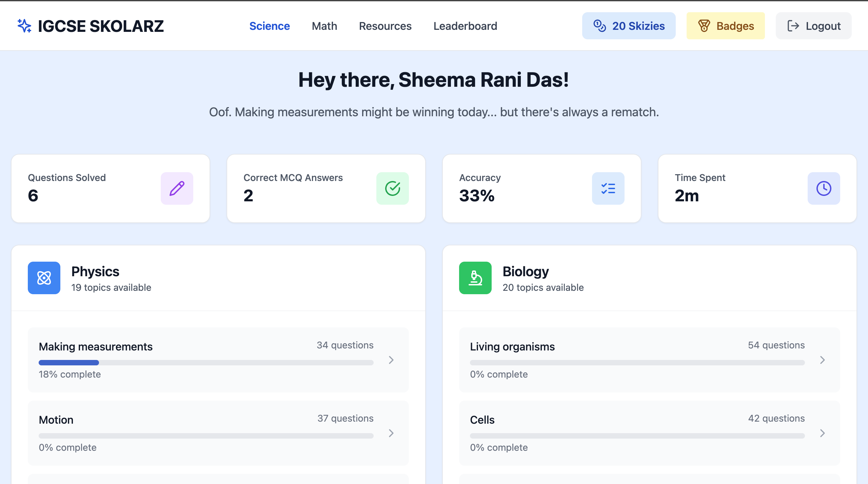
Task: Click the checklist icon on Accuracy card
Action: coord(608,188)
